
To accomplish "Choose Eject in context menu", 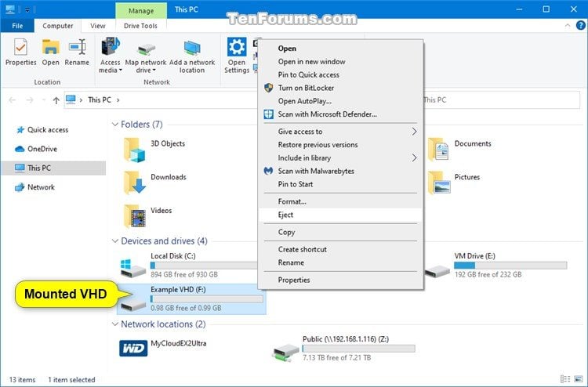I will [x=341, y=215].
